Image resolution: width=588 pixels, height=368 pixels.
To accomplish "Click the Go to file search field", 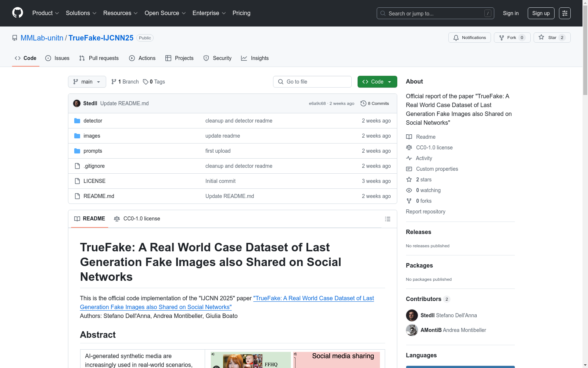I will coord(312,82).
